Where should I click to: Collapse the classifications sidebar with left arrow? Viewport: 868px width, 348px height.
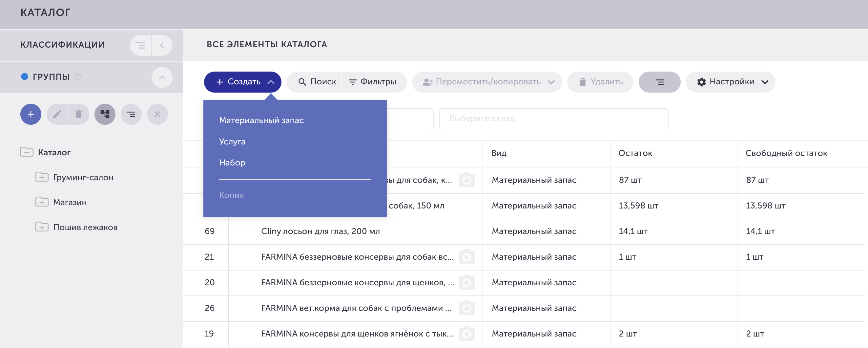click(162, 45)
